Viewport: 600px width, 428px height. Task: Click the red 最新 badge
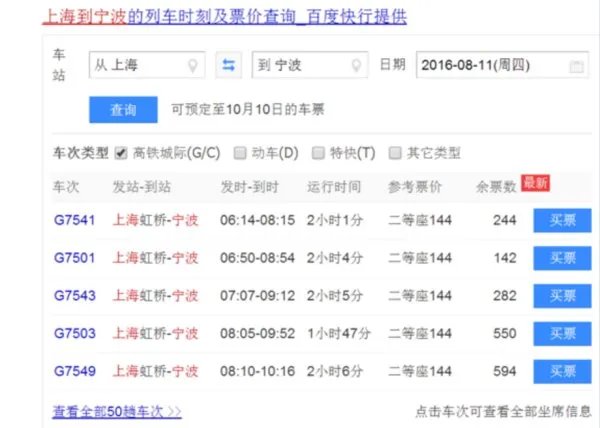point(535,183)
